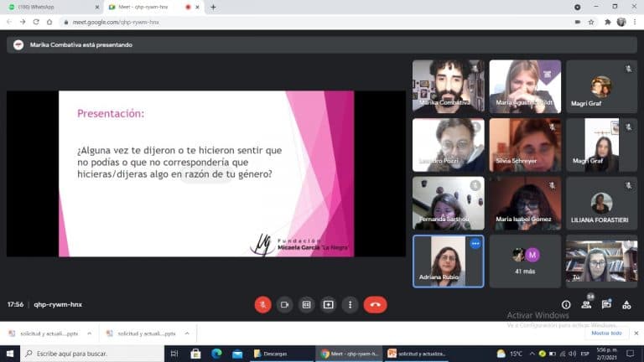The width and height of the screenshot is (644, 362).
Task: Expand options for the first pptx download
Action: click(90, 334)
